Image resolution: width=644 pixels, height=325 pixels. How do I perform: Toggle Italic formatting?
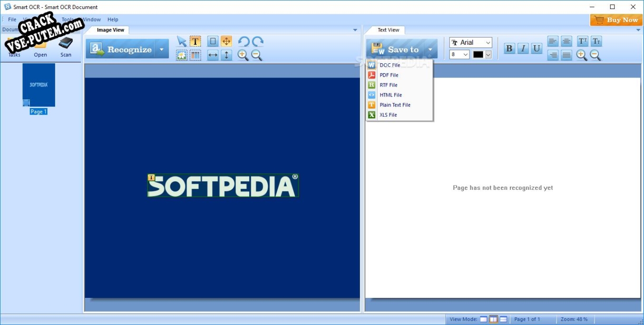click(x=523, y=49)
